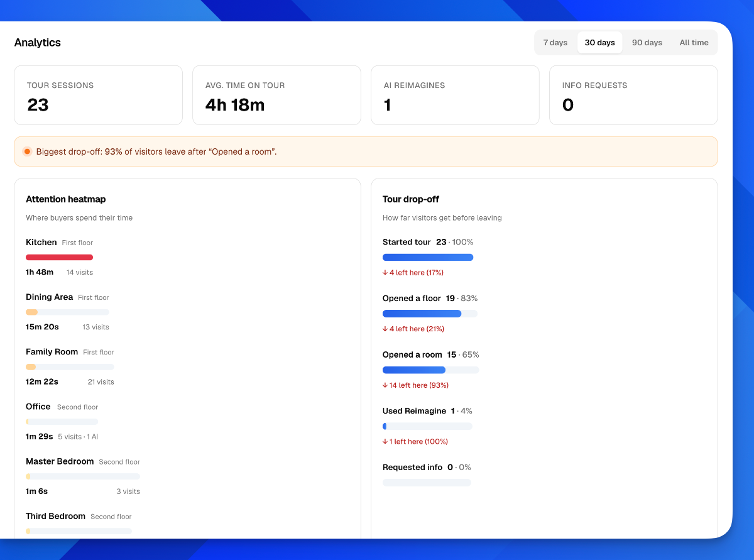Click the 3 visits Master Bedroom count
Screen dimensions: 754x560
[128, 491]
